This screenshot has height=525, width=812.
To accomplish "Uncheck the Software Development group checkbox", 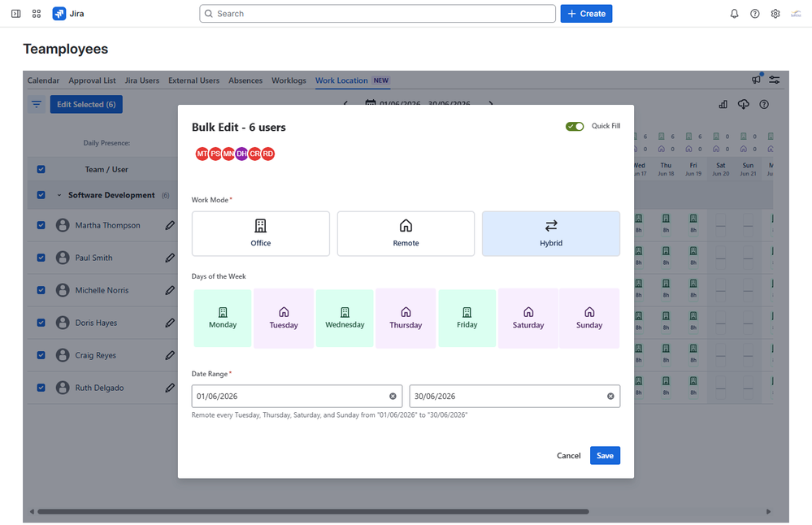I will click(x=41, y=195).
